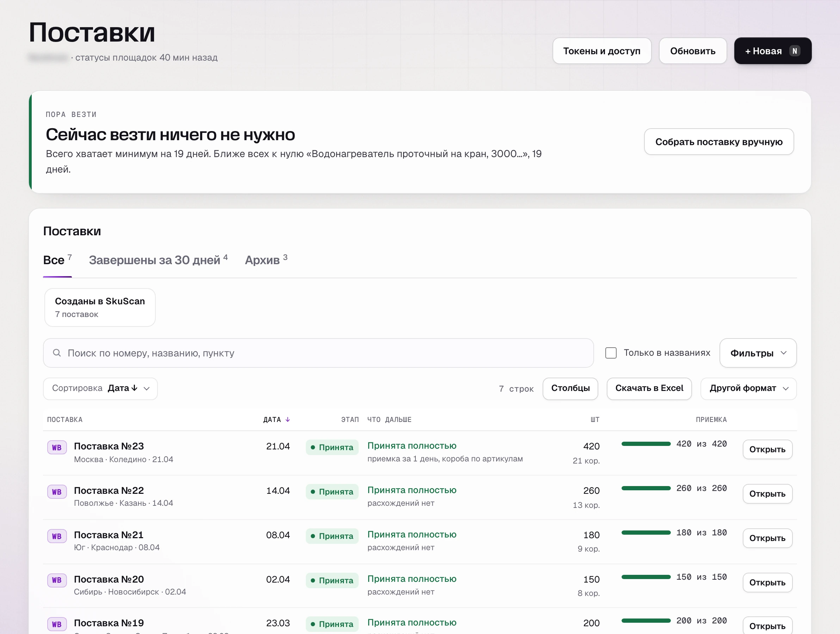The height and width of the screenshot is (634, 840).
Task: Click 21 кор. value in Поставка №23
Action: 586,461
